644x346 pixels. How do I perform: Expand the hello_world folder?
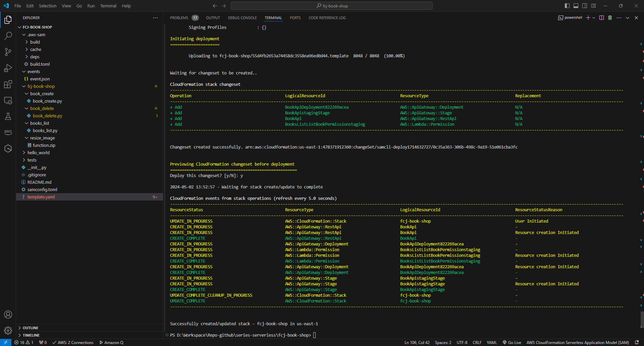pos(24,153)
